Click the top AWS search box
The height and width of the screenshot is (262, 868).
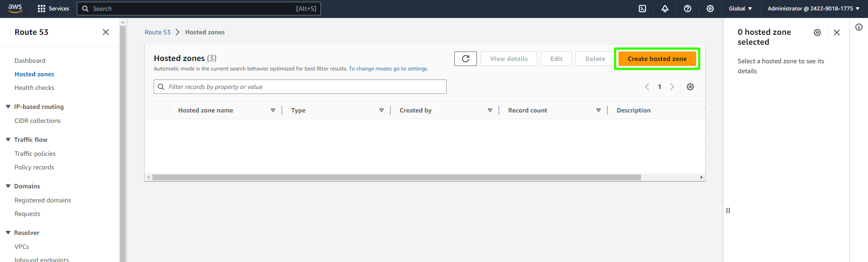click(x=199, y=9)
